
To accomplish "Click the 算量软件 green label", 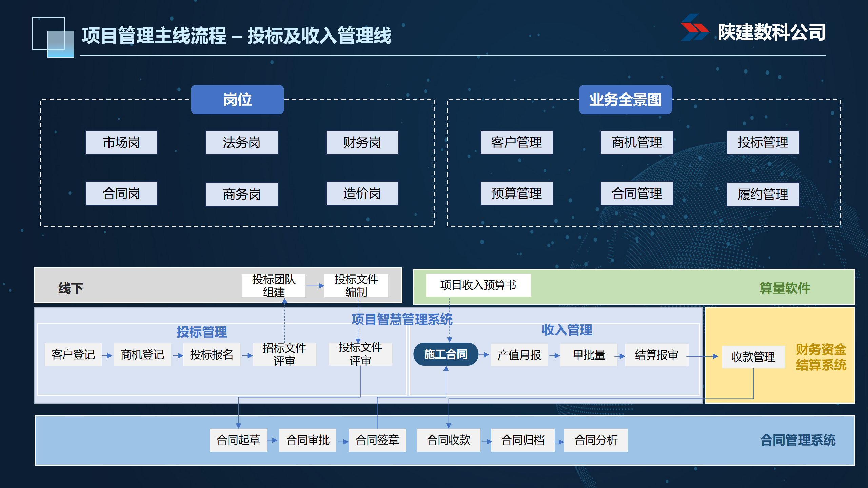I will tap(785, 288).
